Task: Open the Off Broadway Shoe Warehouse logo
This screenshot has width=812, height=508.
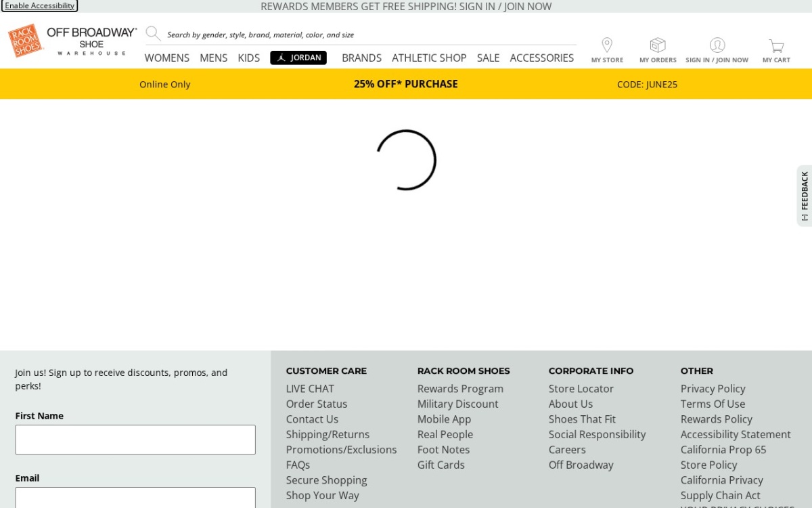Action: pos(91,41)
